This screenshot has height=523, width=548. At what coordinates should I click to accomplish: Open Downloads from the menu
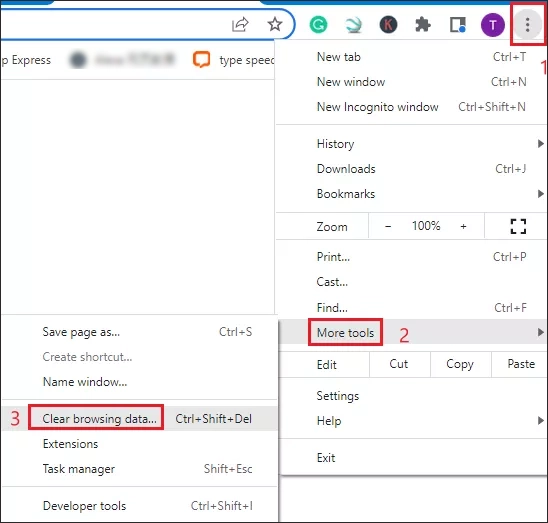click(411, 169)
